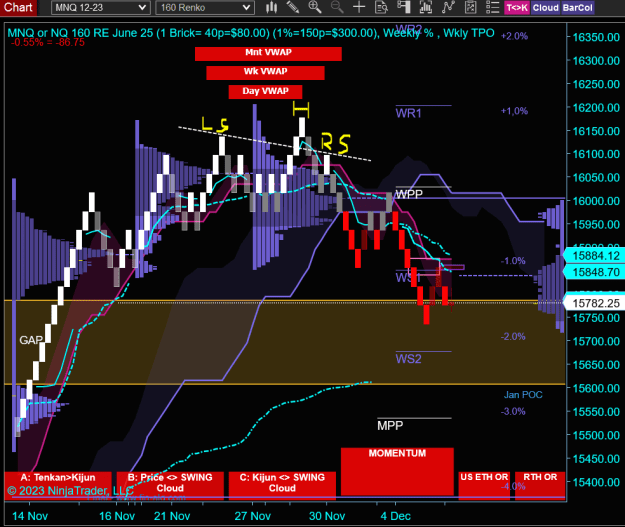The image size is (625, 527).
Task: Click the WR1 pivot label
Action: click(x=408, y=113)
